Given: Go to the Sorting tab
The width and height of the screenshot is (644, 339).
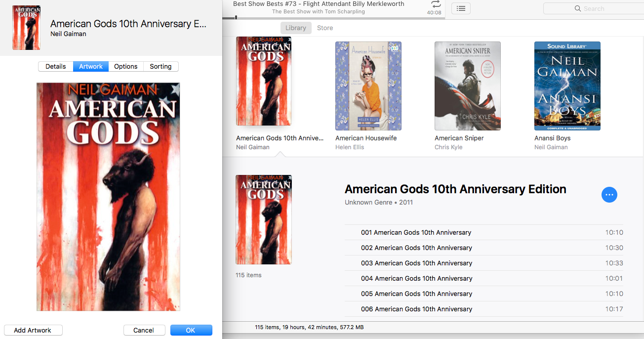Looking at the screenshot, I should [161, 66].
